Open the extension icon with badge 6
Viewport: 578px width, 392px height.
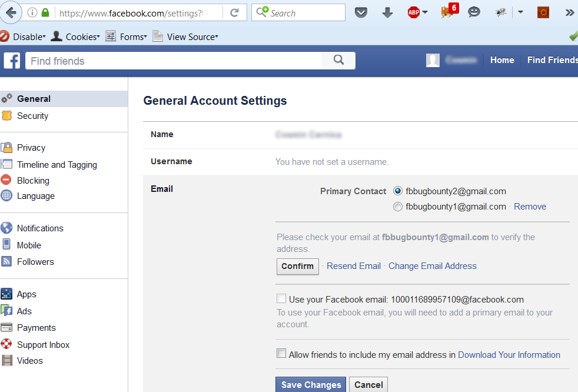(449, 11)
